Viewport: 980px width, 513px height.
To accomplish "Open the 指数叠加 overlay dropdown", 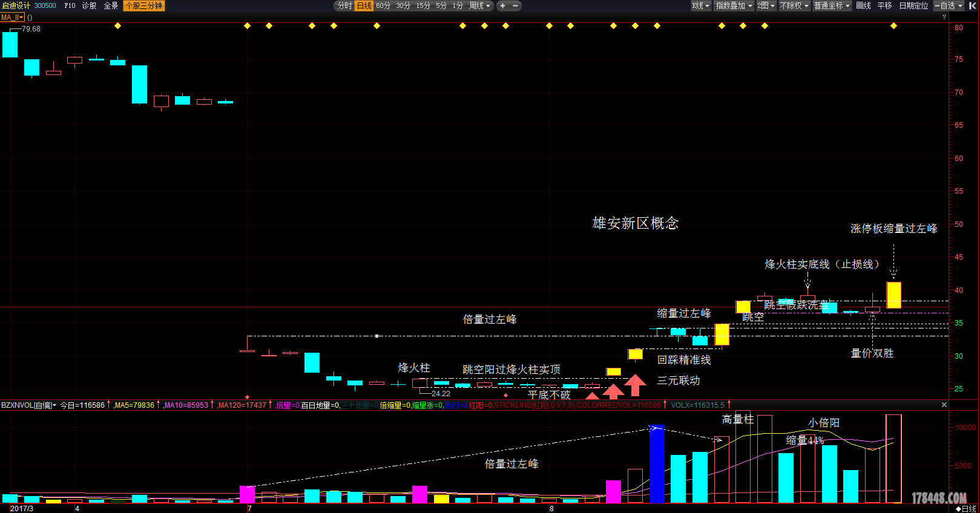I will [x=734, y=5].
